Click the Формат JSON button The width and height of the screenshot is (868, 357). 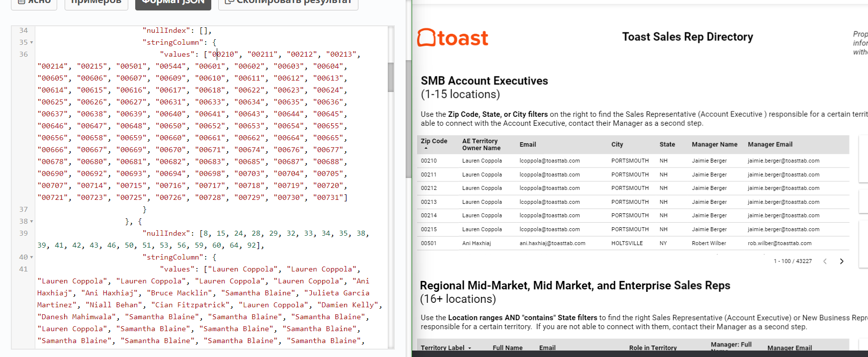(173, 2)
